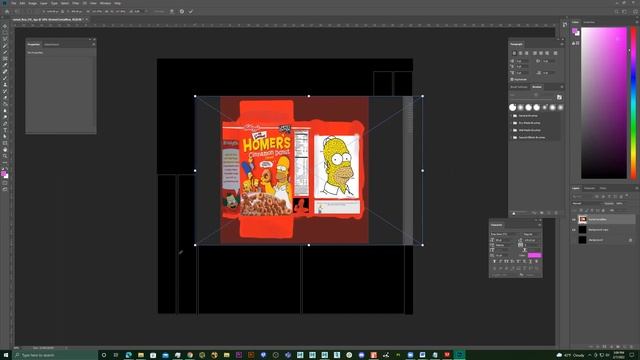Select the Gradient tool
Screen dimensions: 640x360
pos(5,104)
